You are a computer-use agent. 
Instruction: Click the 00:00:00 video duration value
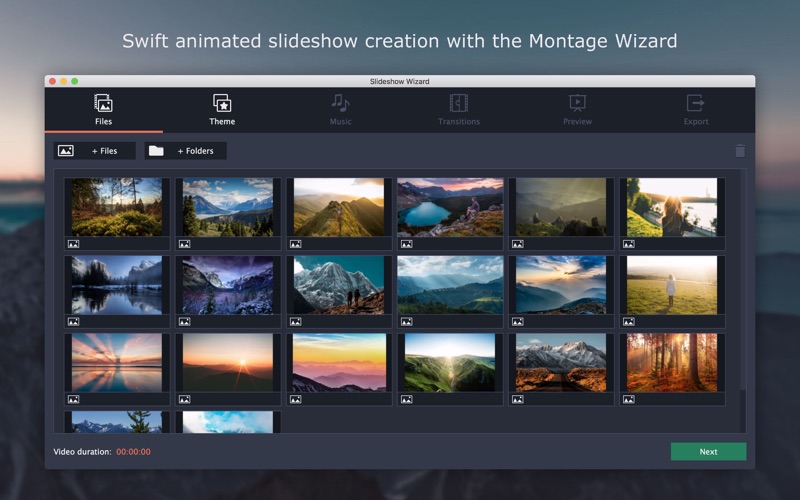[x=133, y=452]
